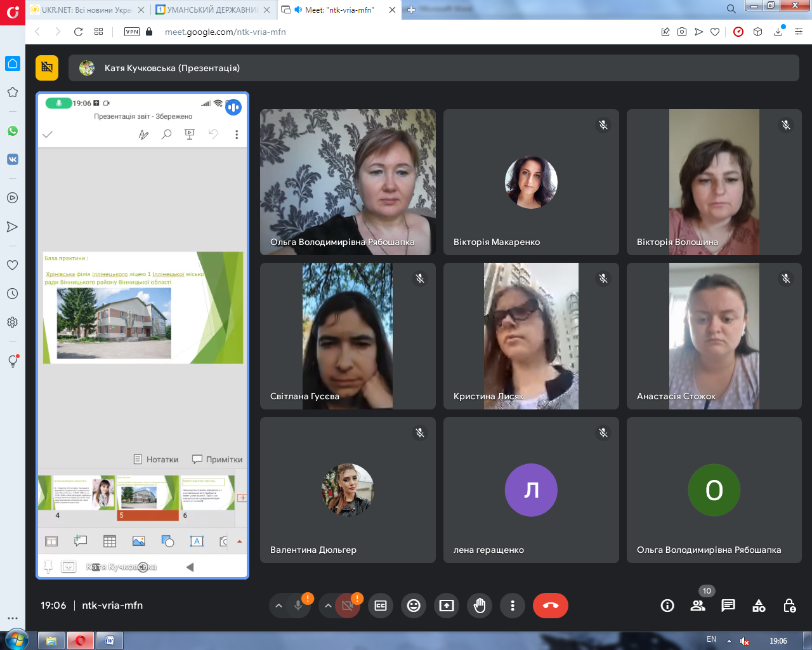Toggle the camera button
812x650 pixels.
tap(348, 606)
